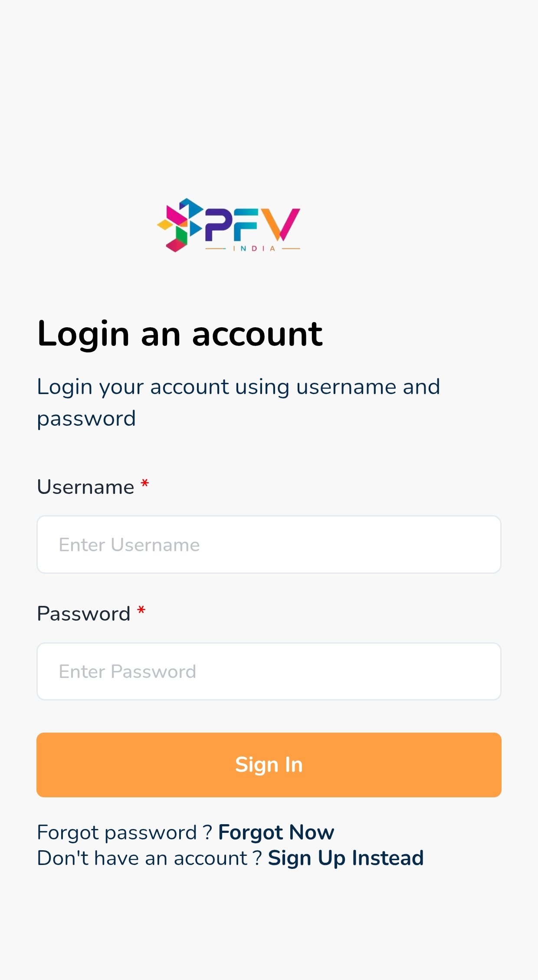This screenshot has height=980, width=538.
Task: Click the Don't have an account ? text
Action: pyautogui.click(x=150, y=858)
